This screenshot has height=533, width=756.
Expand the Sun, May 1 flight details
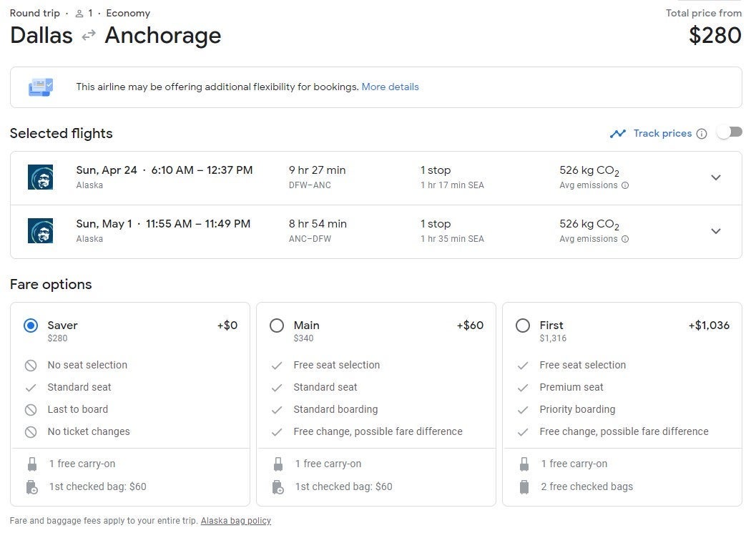click(715, 231)
